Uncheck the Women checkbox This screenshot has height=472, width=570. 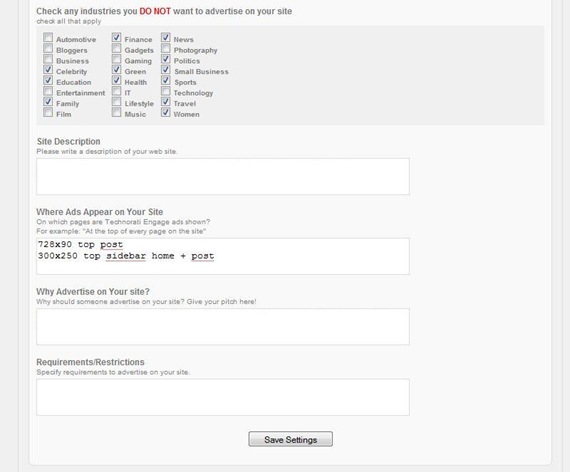(x=166, y=112)
